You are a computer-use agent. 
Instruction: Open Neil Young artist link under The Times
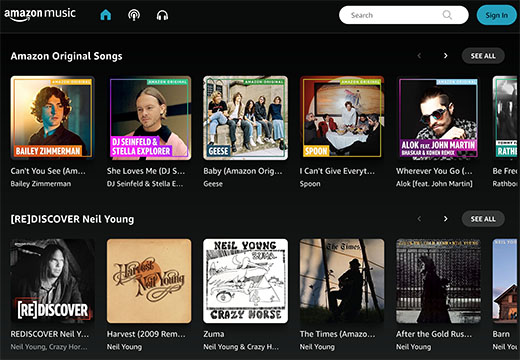pyautogui.click(x=317, y=347)
